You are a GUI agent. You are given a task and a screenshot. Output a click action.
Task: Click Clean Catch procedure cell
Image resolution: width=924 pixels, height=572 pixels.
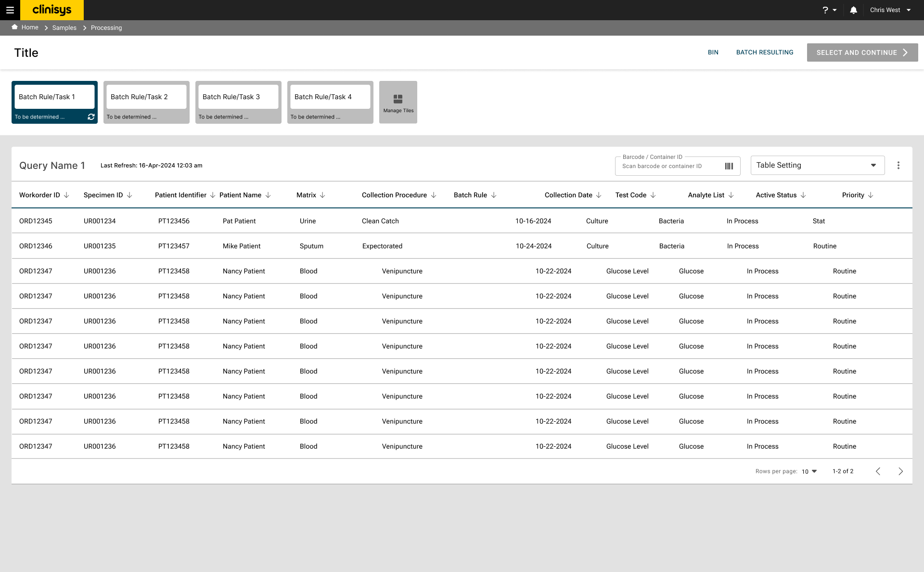coord(380,221)
